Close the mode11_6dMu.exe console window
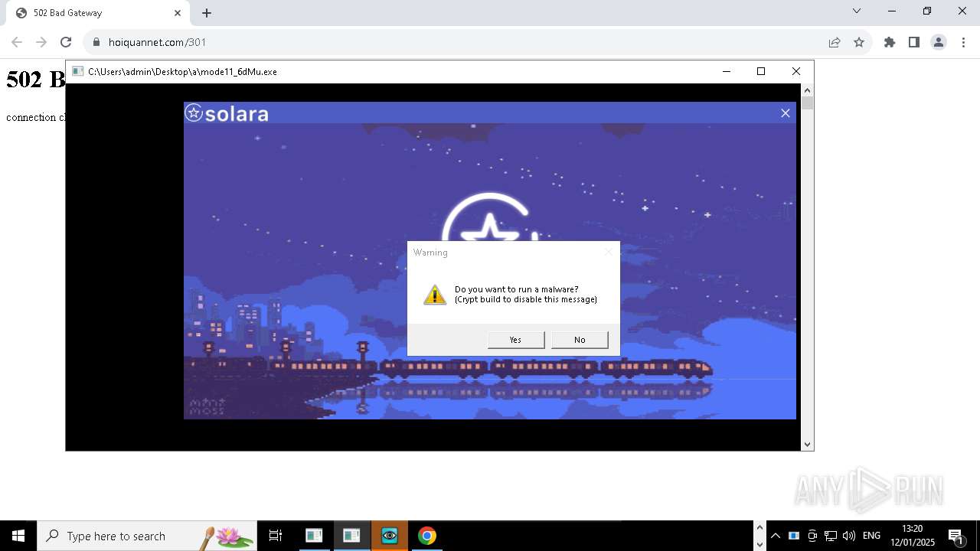The height and width of the screenshot is (551, 980). [796, 71]
